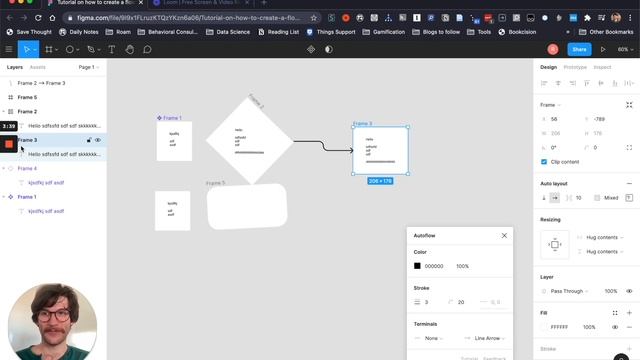Viewport: 640px width, 360px height.
Task: Close the Autoflow panel
Action: 504,236
